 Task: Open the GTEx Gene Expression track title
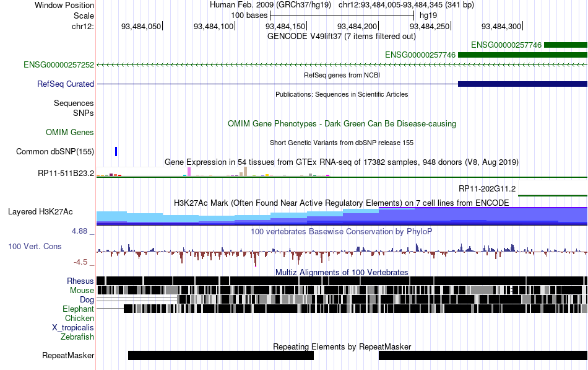(342, 162)
